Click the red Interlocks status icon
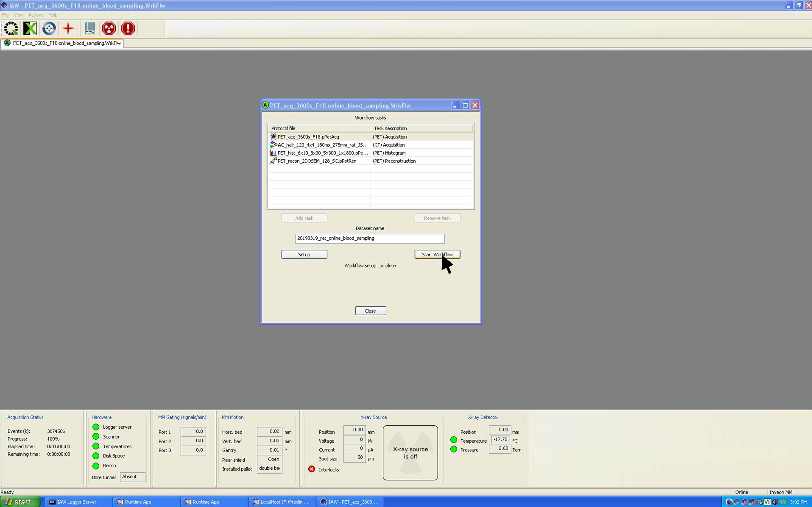812x507 pixels. pos(311,469)
